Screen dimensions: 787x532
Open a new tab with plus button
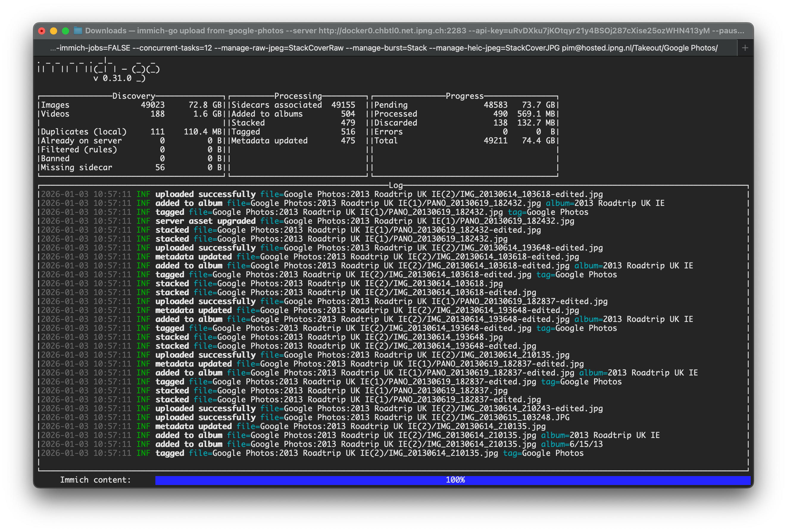(745, 48)
